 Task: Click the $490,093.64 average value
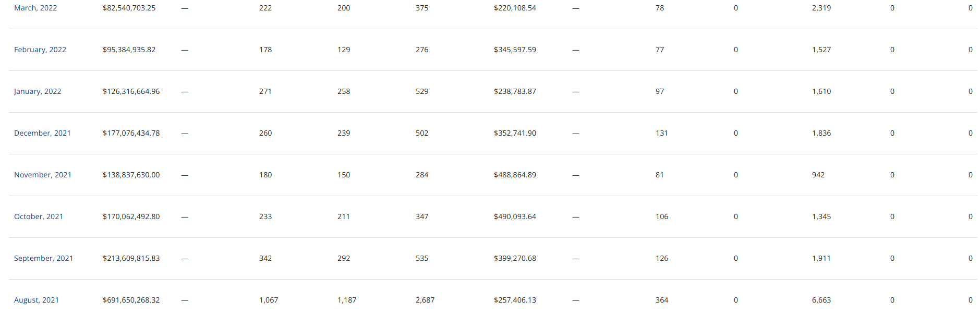pos(515,216)
